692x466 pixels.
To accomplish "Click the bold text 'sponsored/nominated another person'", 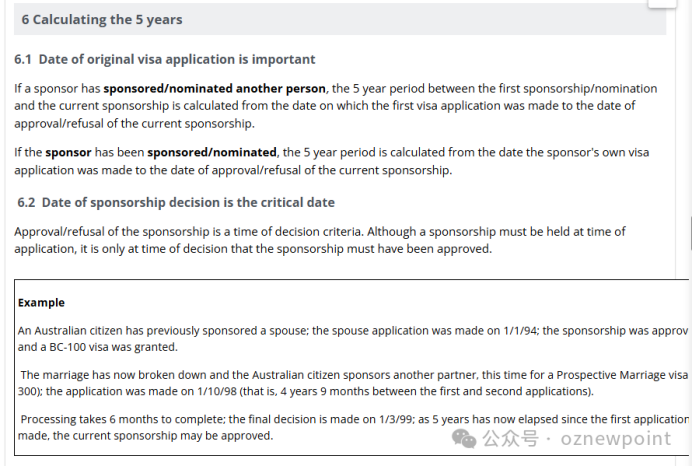I will pos(214,88).
